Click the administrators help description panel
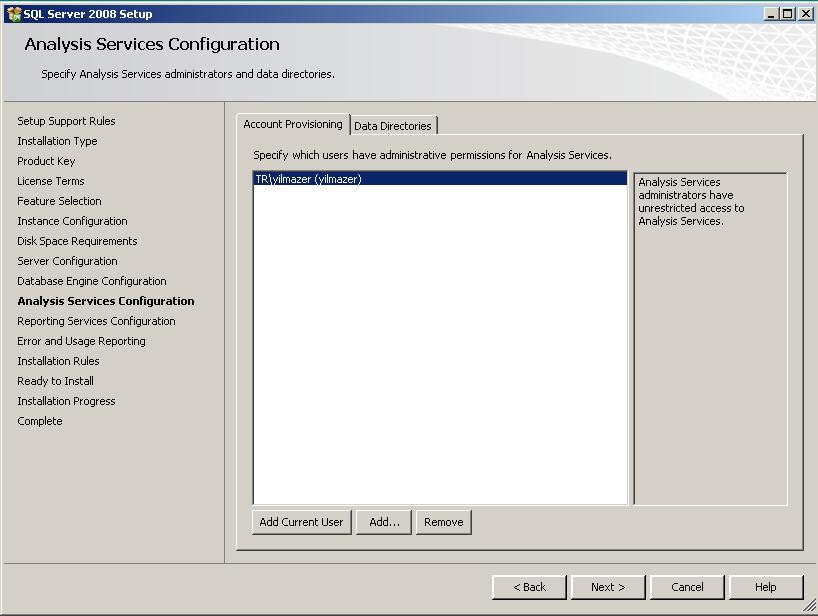Image resolution: width=818 pixels, height=616 pixels. pos(711,339)
